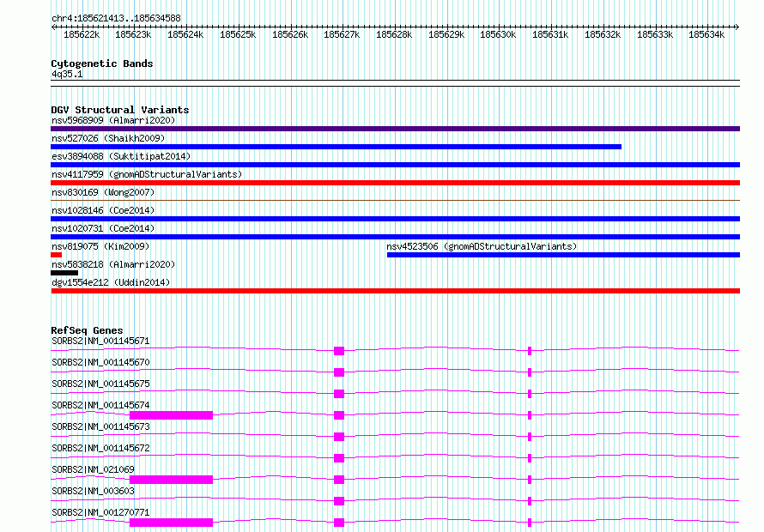Click the blue nsv527026 variant bar
The width and height of the screenshot is (764, 532).
point(337,147)
